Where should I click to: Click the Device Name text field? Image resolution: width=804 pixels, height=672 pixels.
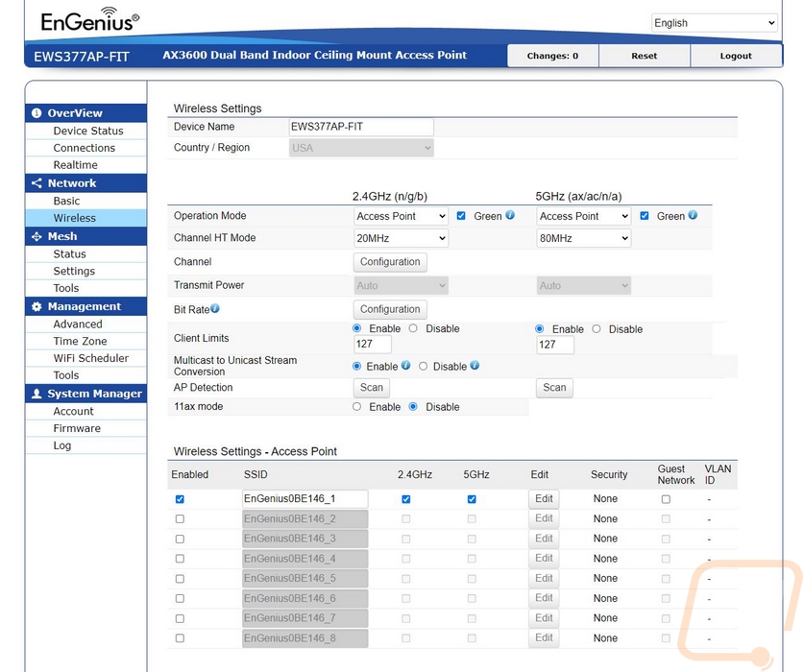pos(361,127)
